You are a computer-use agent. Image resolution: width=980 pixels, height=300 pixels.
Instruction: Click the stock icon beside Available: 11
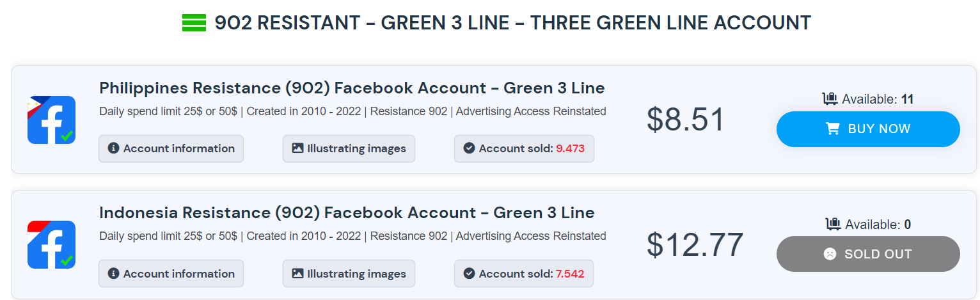(x=830, y=99)
